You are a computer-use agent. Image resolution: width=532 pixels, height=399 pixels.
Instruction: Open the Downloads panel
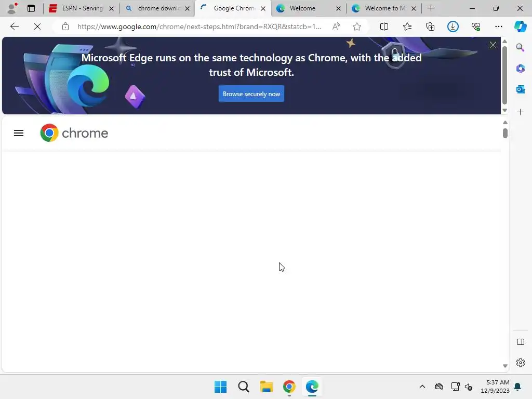453,26
